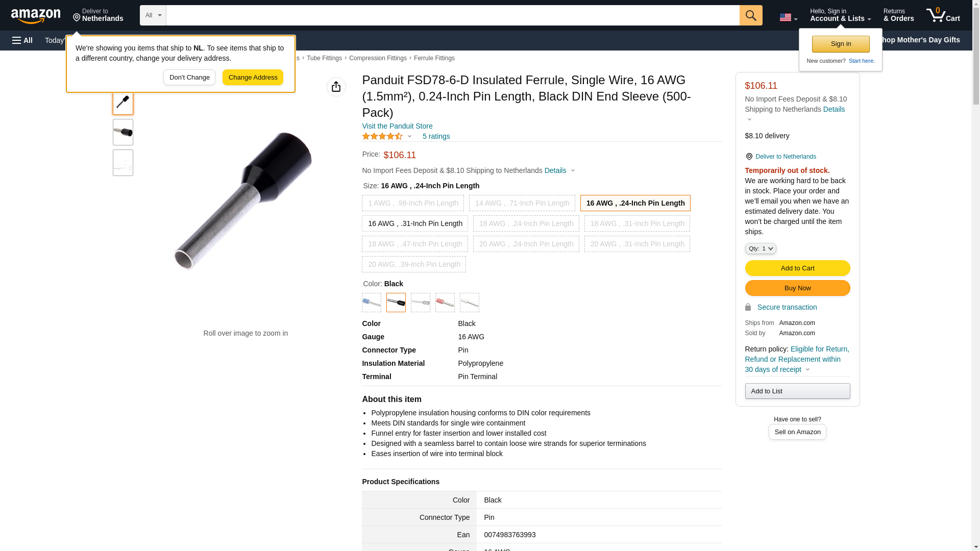The width and height of the screenshot is (980, 551).
Task: Select 18 AWG .47-Inch Pin Length option
Action: (x=414, y=244)
